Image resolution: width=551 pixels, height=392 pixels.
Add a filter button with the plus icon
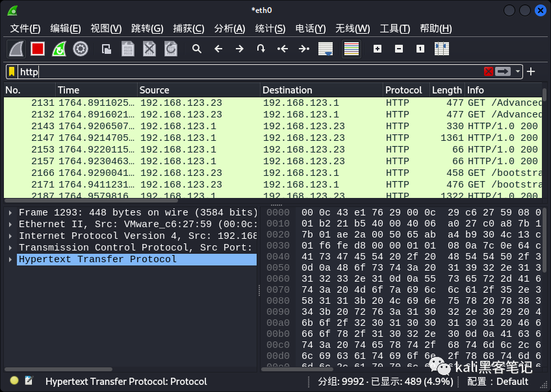pos(531,71)
